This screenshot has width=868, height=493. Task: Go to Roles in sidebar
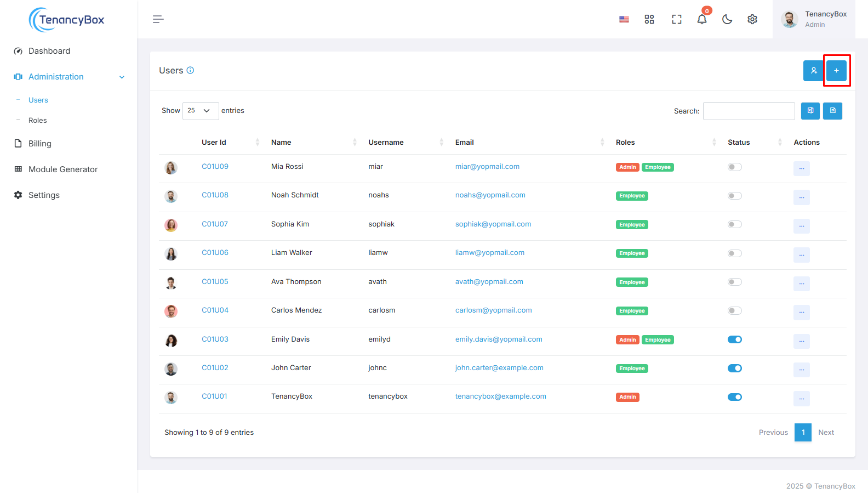[x=38, y=121]
